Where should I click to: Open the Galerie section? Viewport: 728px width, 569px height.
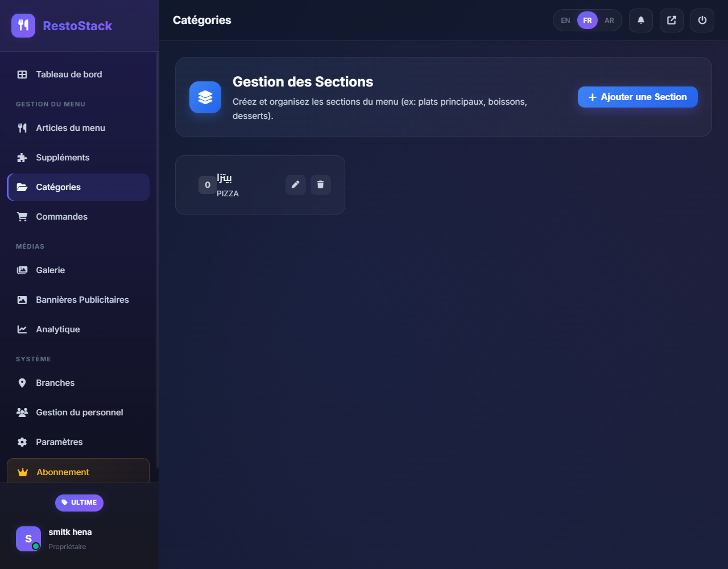50,270
